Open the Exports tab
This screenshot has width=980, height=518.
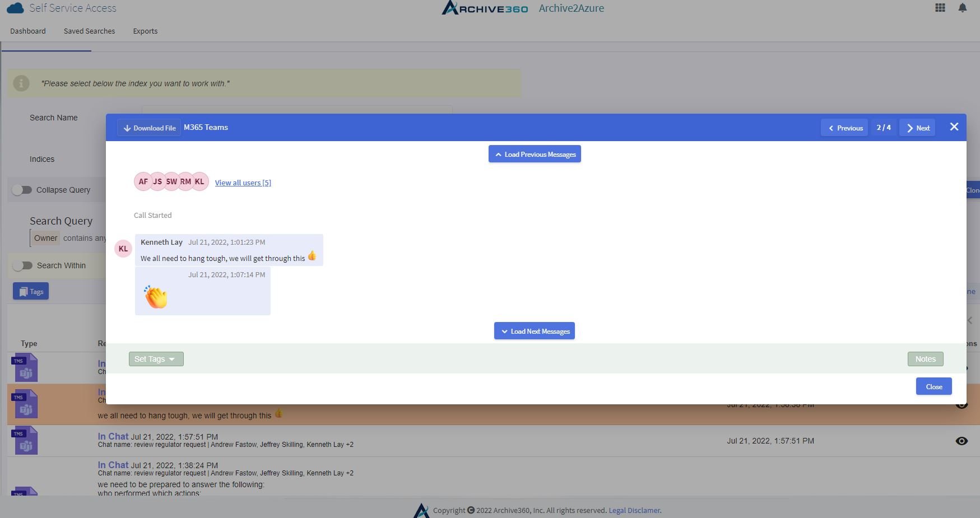click(x=145, y=31)
